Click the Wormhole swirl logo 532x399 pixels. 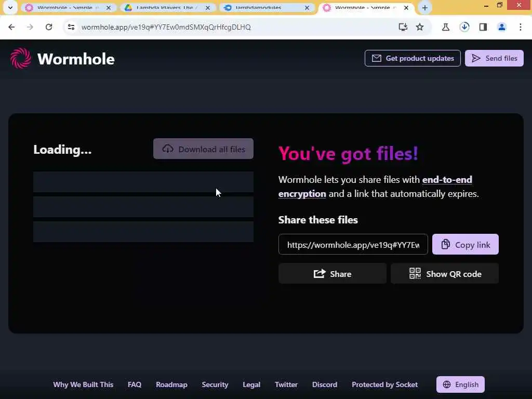coord(20,58)
